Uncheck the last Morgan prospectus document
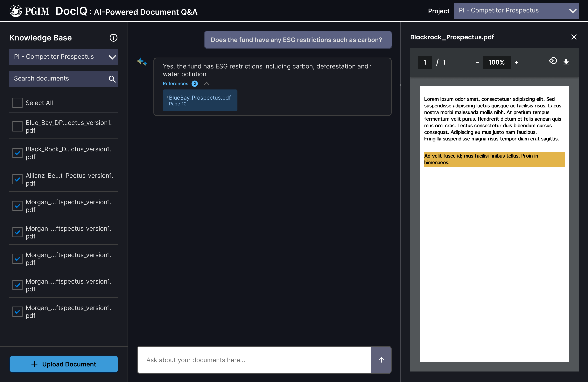Viewport: 588px width, 382px height. [x=17, y=312]
